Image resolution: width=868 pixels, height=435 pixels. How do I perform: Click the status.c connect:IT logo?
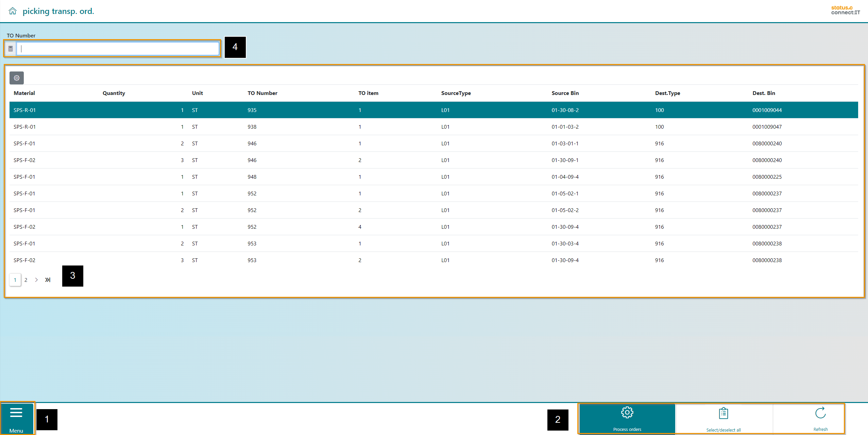pyautogui.click(x=845, y=10)
